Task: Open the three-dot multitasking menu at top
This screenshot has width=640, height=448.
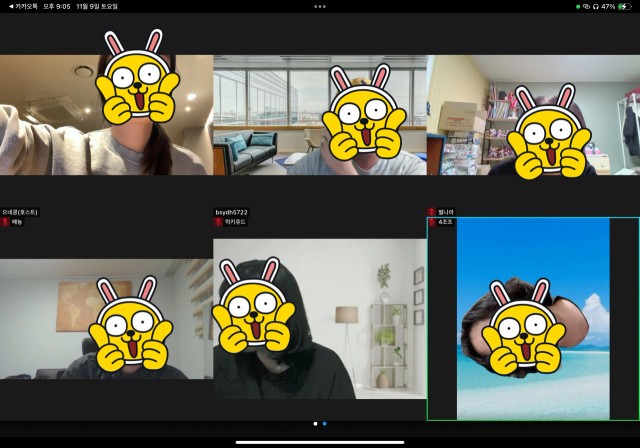Action: 320,7
